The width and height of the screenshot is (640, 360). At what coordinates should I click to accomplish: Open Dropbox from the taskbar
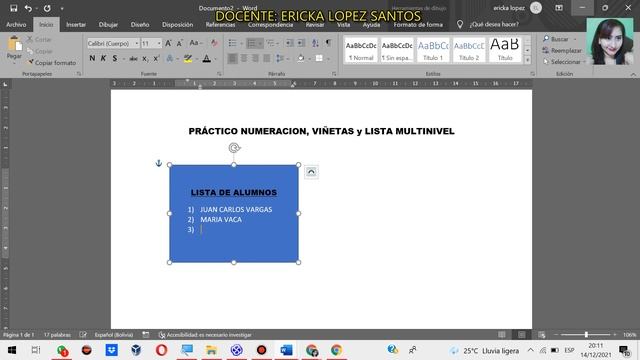[111, 350]
